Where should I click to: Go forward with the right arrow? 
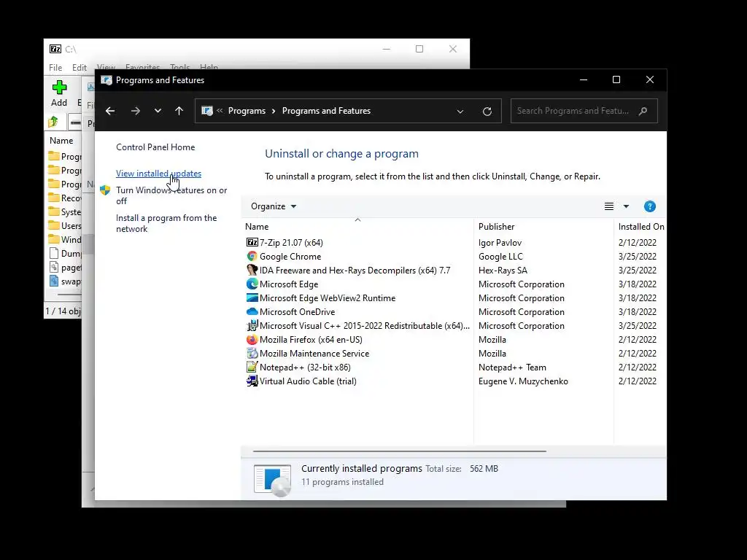[135, 111]
